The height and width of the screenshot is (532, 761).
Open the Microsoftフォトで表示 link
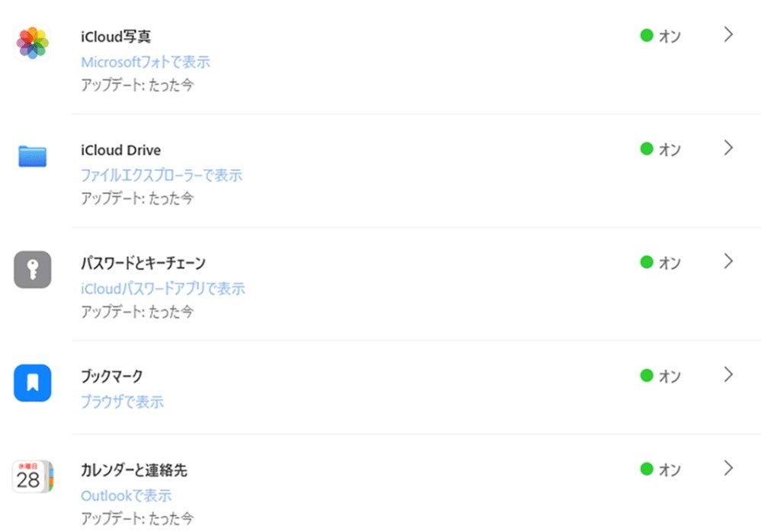145,62
